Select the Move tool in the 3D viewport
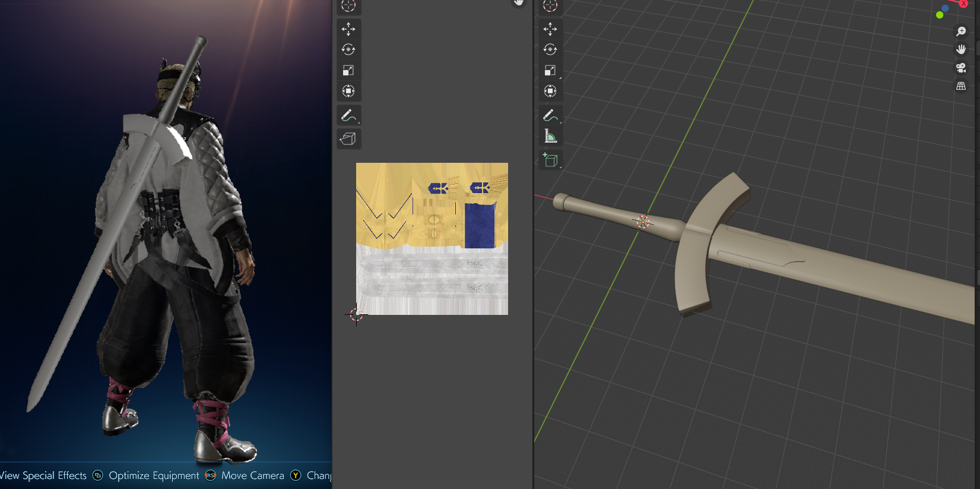980x489 pixels. coord(550,29)
